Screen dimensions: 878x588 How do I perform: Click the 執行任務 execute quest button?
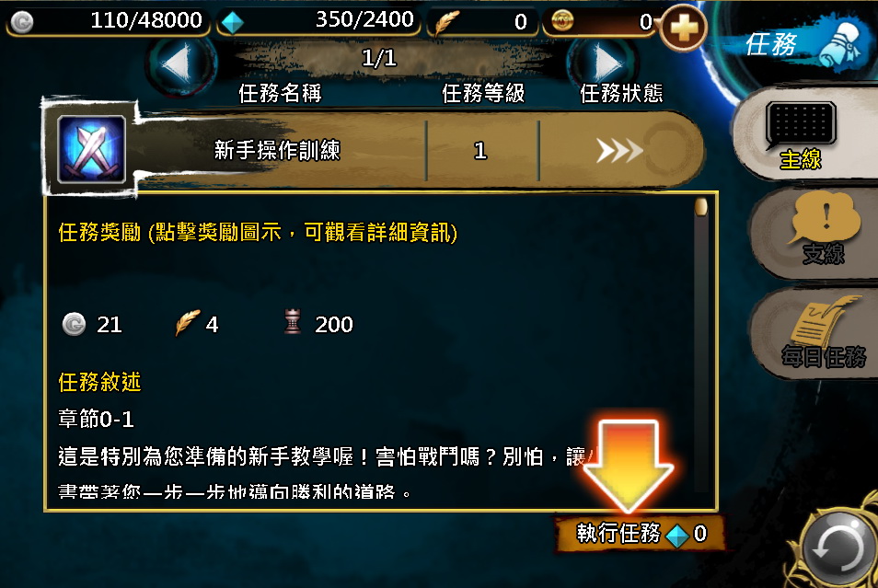click(x=640, y=534)
